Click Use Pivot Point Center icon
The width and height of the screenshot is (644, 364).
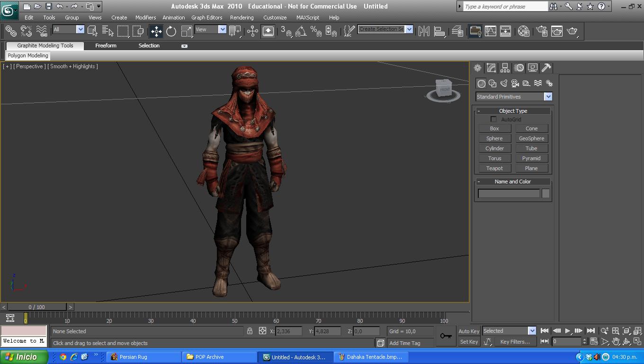pyautogui.click(x=235, y=31)
